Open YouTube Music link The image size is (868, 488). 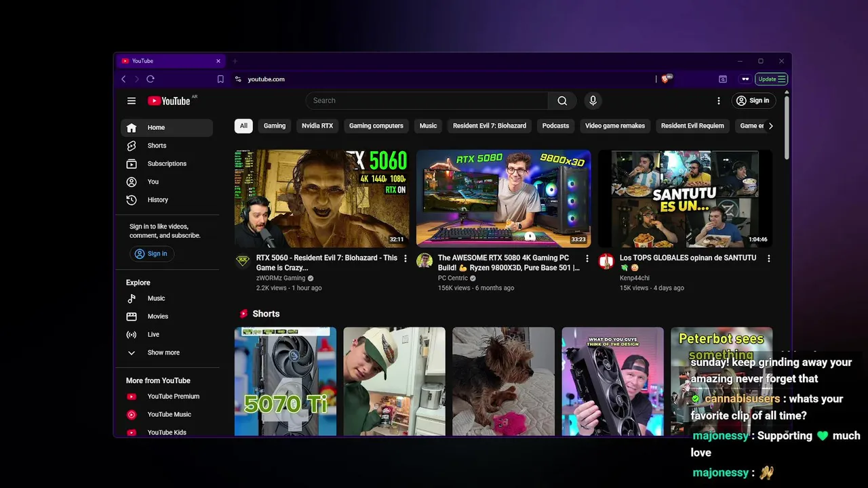167,414
